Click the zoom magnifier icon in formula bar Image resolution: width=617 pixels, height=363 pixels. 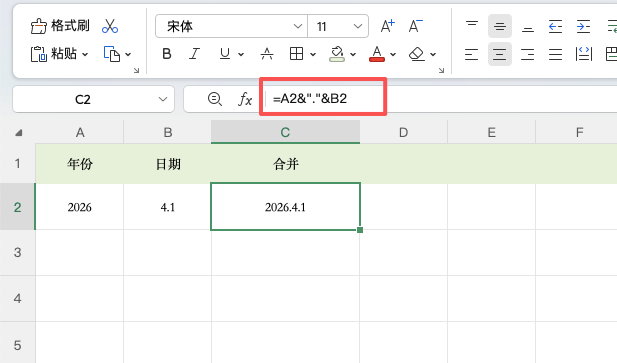pos(215,99)
